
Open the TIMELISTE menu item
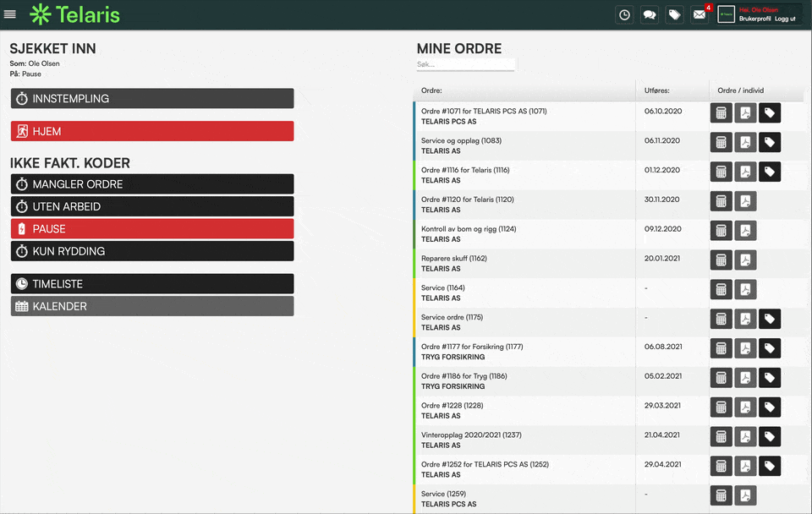point(152,284)
